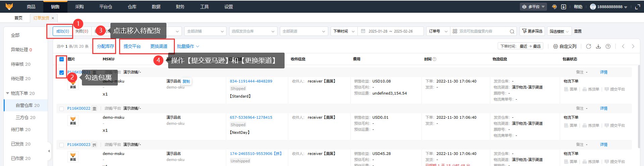Expand the 批量操作 menu

(188, 46)
